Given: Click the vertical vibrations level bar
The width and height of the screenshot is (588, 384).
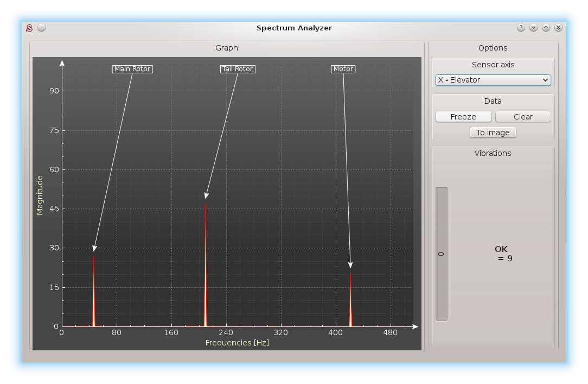Looking at the screenshot, I should pos(441,254).
